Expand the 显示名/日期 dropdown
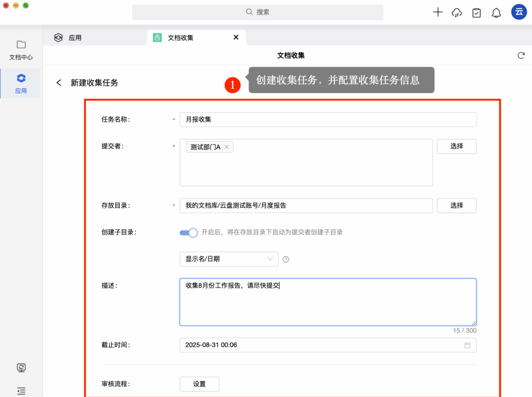The image size is (532, 397). [x=229, y=259]
